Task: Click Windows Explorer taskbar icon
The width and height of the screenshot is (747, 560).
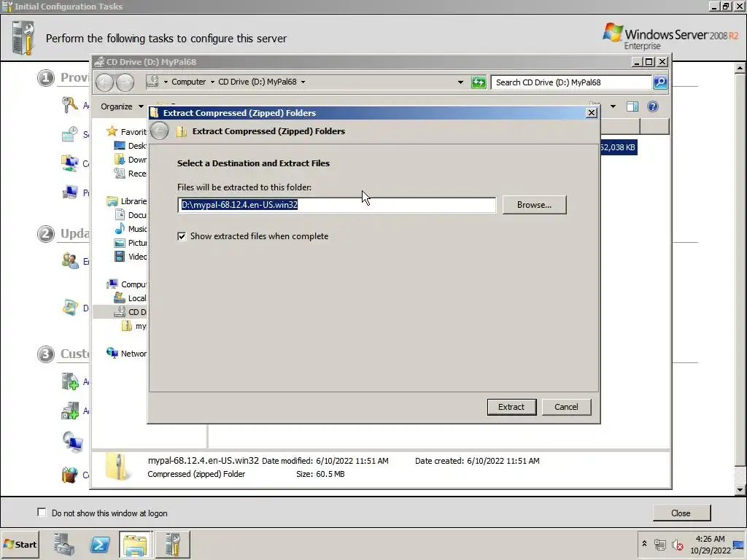Action: [x=136, y=545]
